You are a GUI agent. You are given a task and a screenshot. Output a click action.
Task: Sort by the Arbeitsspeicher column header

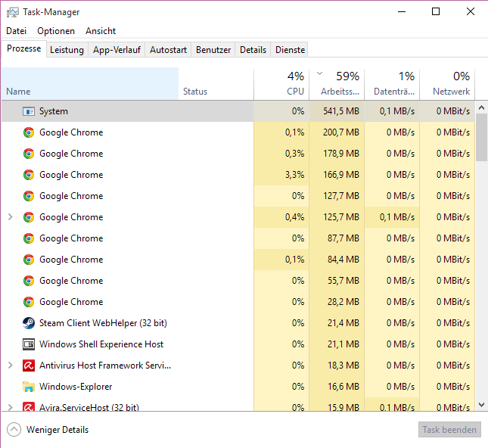click(337, 84)
